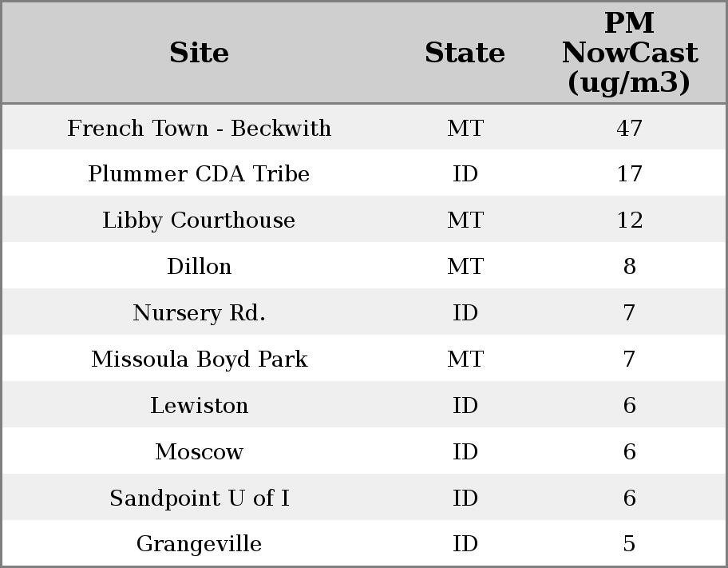The image size is (728, 568).
Task: Click the Site column header
Action: pos(199,54)
